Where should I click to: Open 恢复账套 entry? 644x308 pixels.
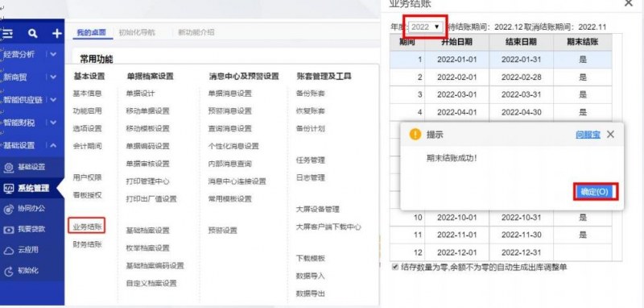[311, 111]
